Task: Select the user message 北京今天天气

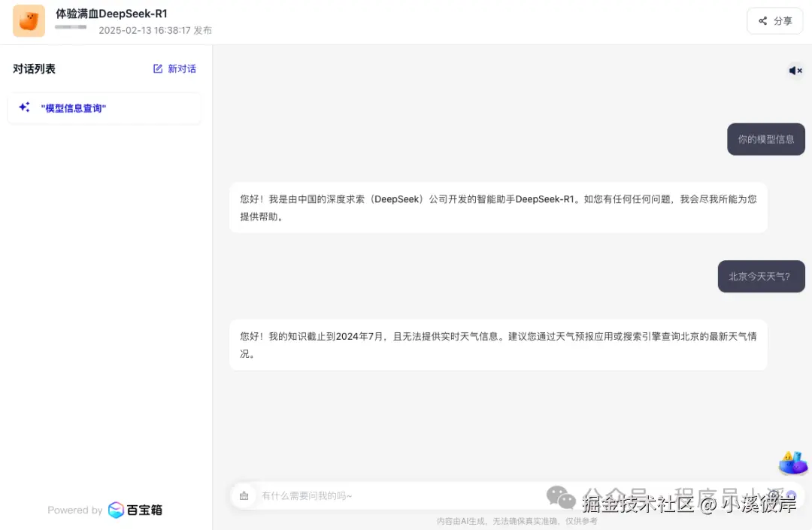Action: click(x=761, y=276)
